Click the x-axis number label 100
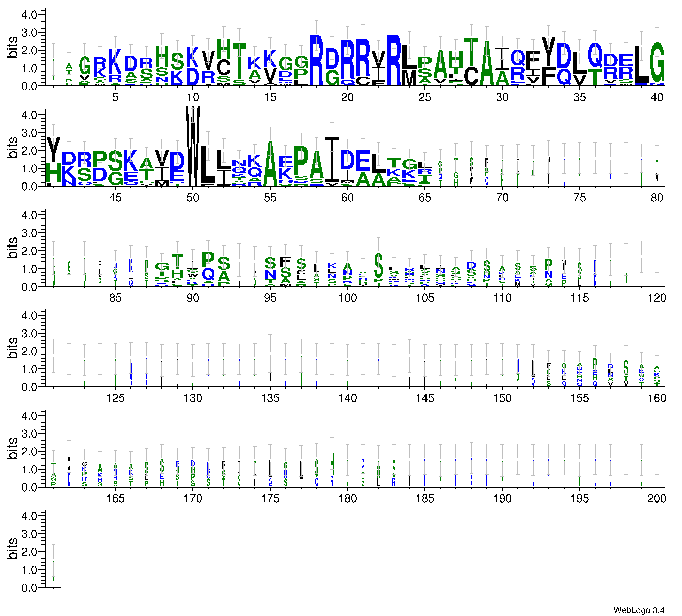The width and height of the screenshot is (682, 616). [347, 298]
